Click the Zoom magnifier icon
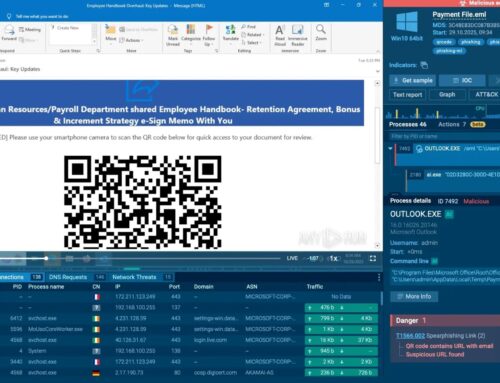This screenshot has width=500, height=383. pyautogui.click(x=321, y=29)
